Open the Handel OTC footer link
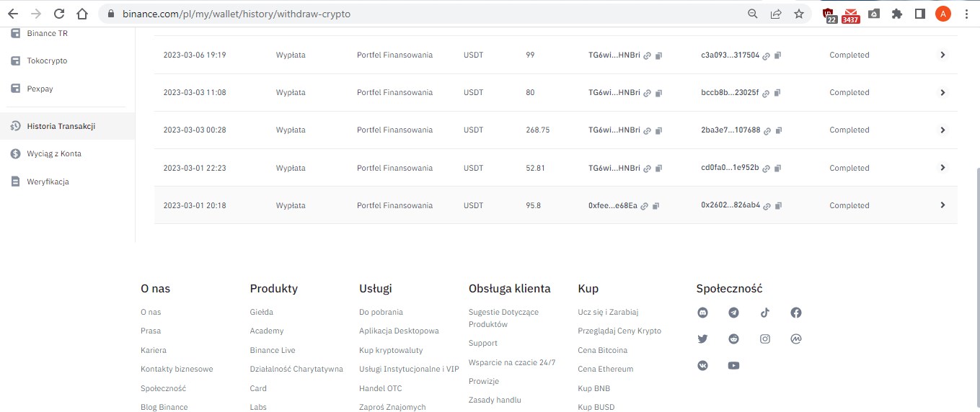 click(x=381, y=388)
